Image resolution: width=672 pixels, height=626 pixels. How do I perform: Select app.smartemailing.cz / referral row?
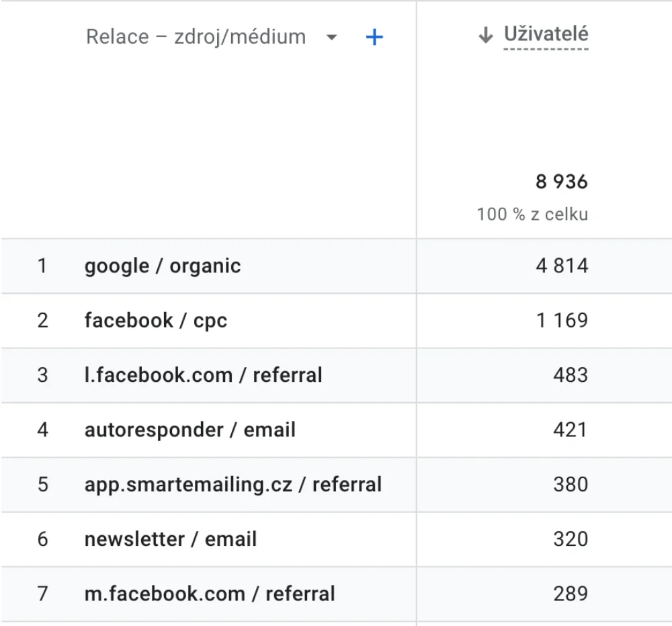[x=233, y=485]
